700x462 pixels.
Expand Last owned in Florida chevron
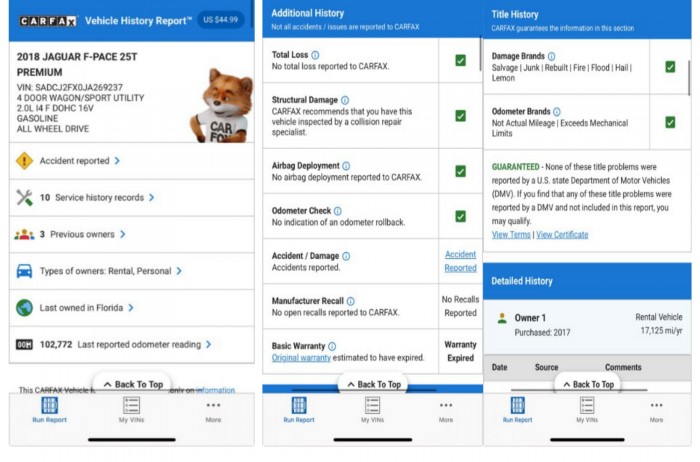(x=130, y=308)
